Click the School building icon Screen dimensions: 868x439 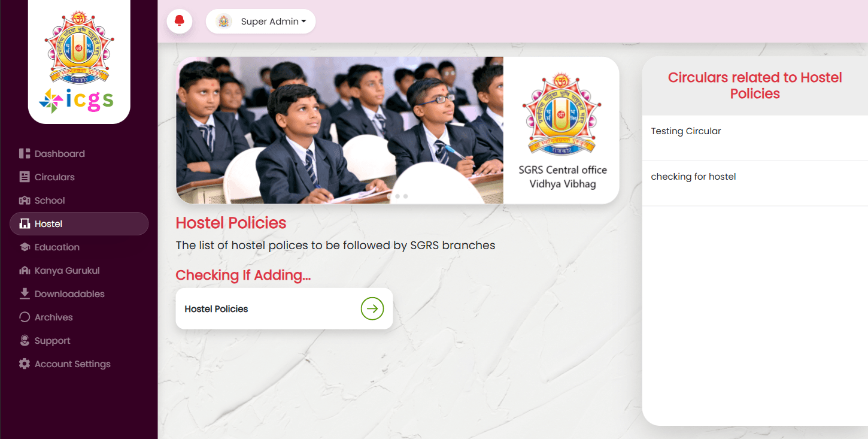click(x=25, y=201)
